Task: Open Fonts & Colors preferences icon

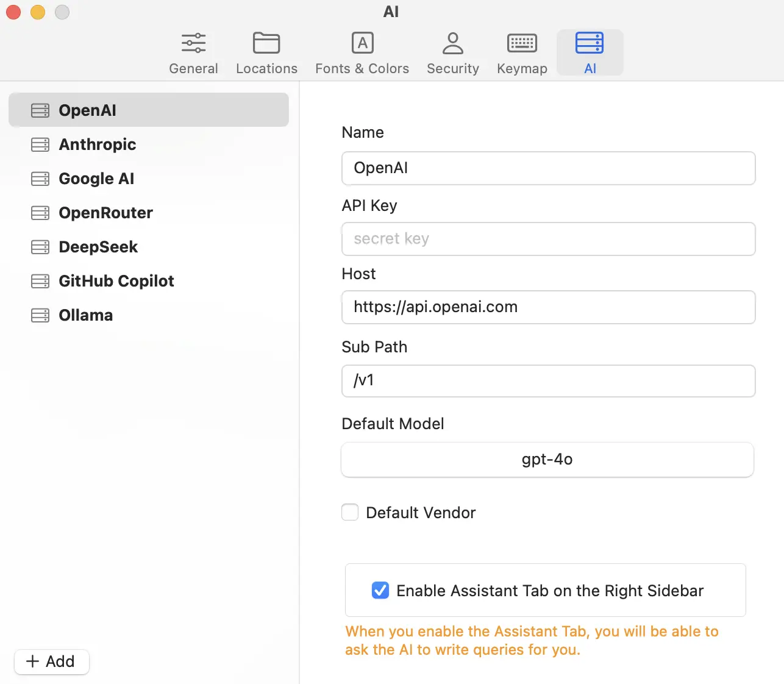Action: [362, 43]
